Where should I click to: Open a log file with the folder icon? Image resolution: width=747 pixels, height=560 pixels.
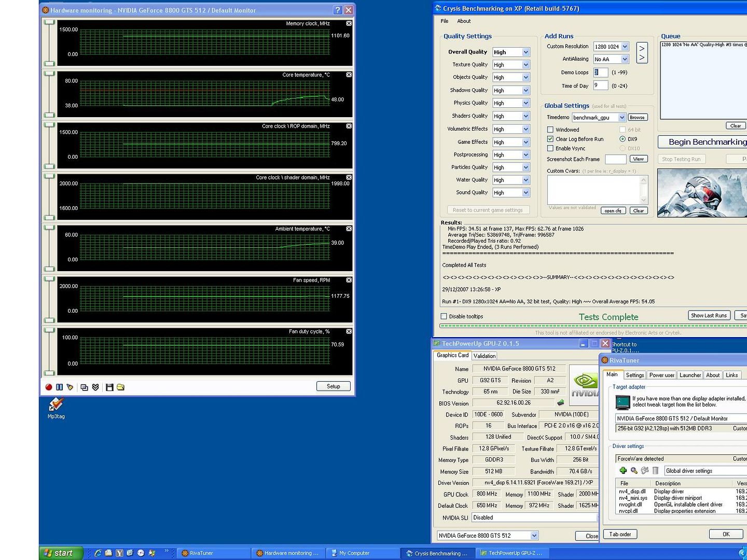point(120,387)
